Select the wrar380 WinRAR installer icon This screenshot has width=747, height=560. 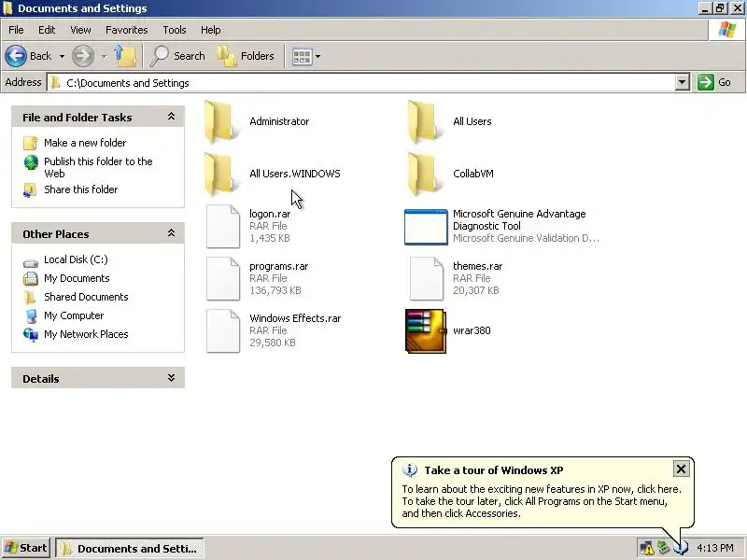[x=426, y=331]
